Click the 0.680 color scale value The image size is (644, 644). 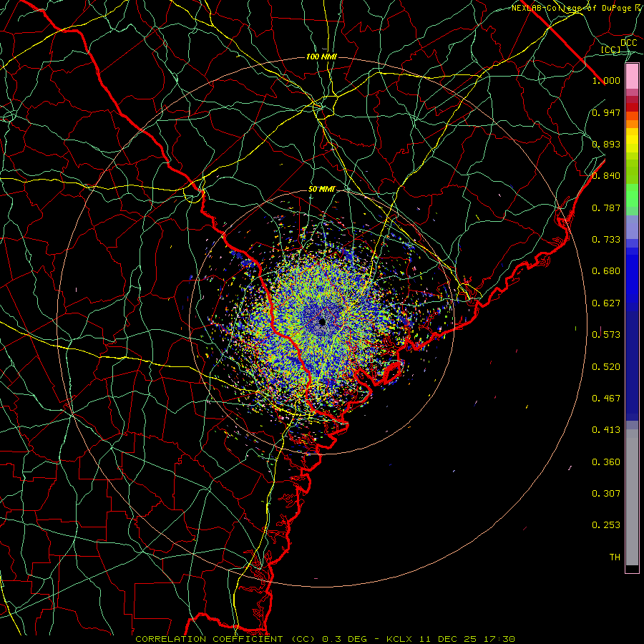click(x=606, y=271)
